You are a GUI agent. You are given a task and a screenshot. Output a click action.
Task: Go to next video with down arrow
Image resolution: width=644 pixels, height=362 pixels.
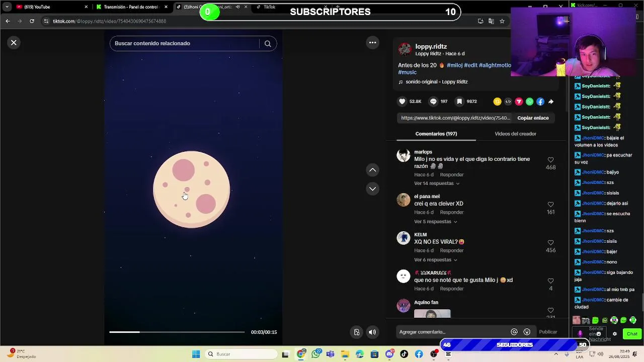coord(372,189)
